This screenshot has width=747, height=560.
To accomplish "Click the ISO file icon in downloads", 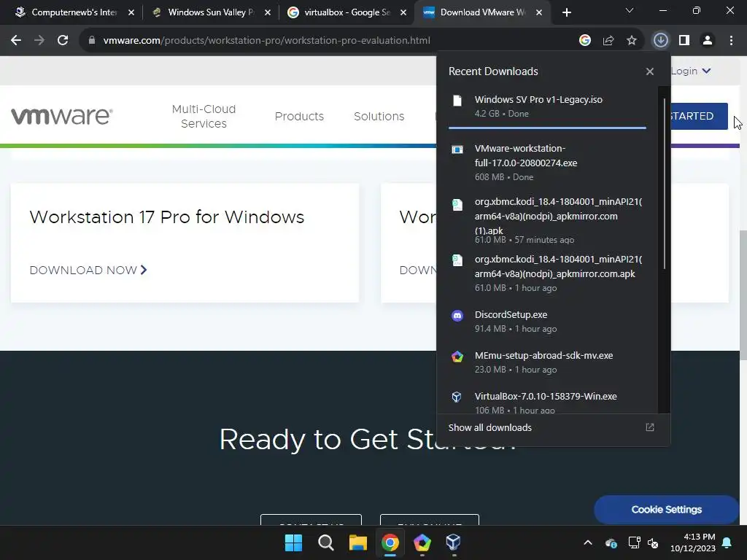I will pyautogui.click(x=457, y=101).
